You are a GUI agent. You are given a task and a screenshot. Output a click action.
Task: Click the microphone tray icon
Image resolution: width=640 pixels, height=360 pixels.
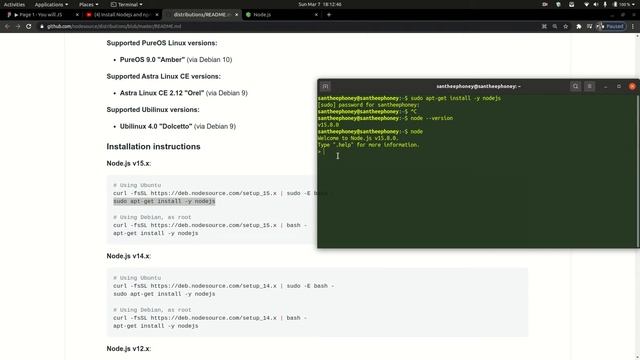pos(605,4)
